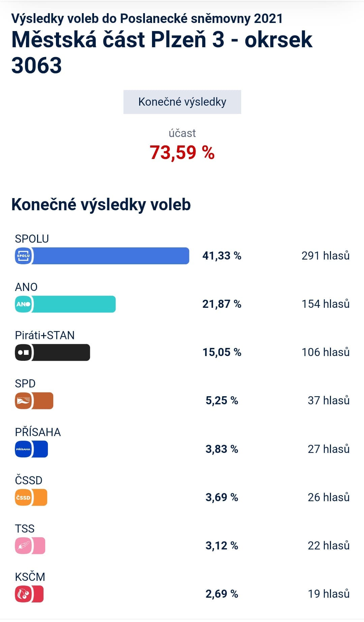Screen dimensions: 364x622
Task: Click the ČSSD orange logo icon
Action: pyautogui.click(x=23, y=497)
